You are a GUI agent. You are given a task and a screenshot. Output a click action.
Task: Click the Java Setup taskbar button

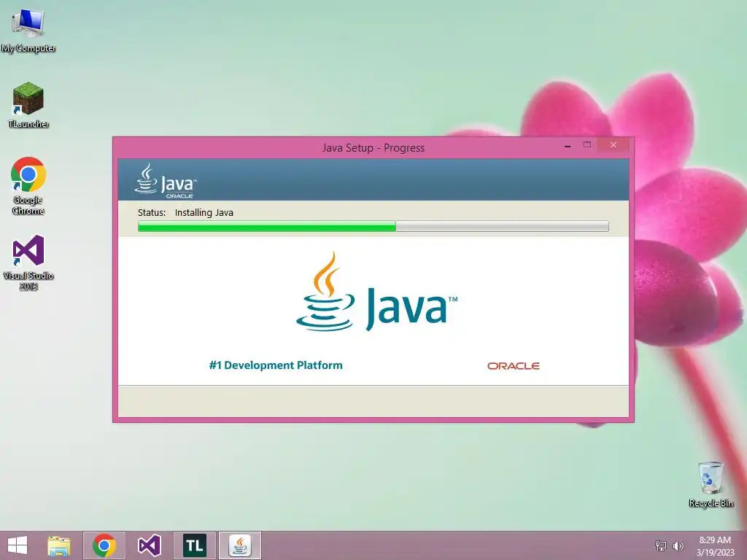239,545
